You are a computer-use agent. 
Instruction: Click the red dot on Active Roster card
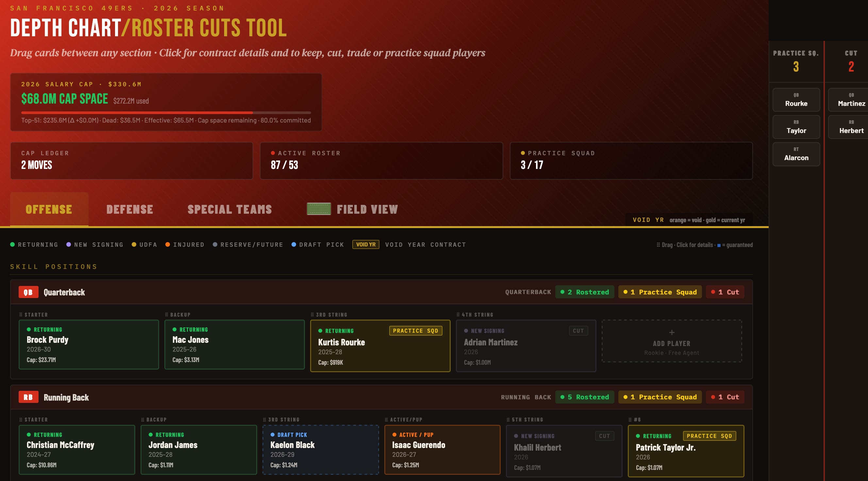coord(273,153)
